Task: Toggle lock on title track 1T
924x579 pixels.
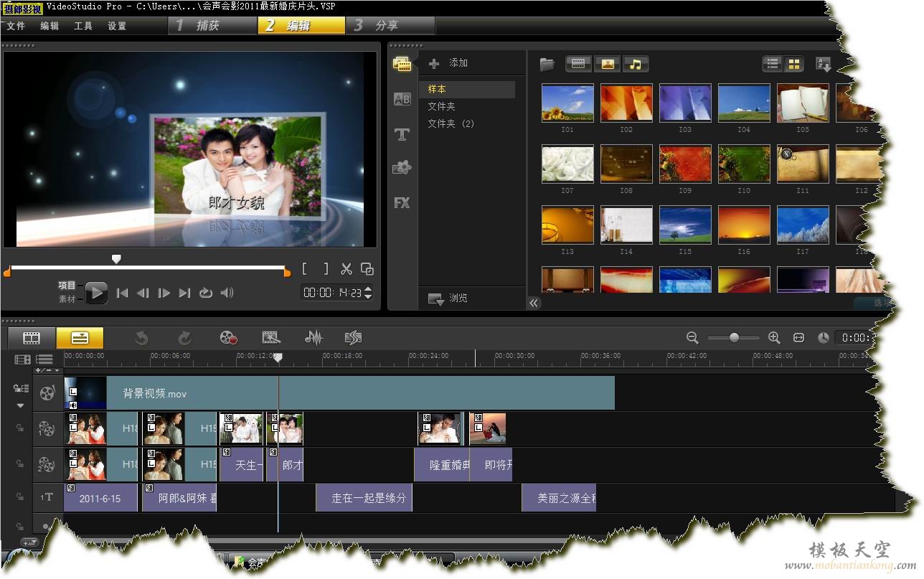Action: tap(20, 496)
